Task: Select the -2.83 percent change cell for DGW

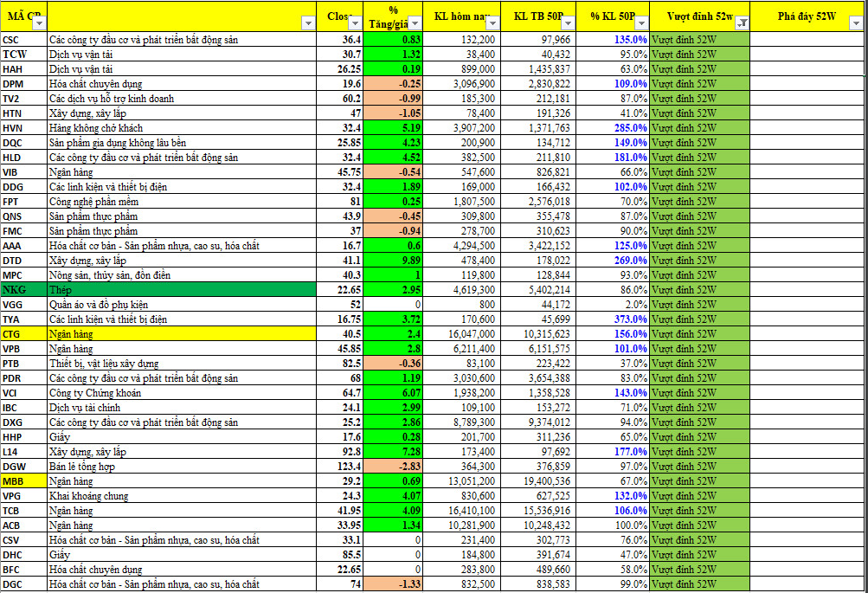Action: point(393,467)
